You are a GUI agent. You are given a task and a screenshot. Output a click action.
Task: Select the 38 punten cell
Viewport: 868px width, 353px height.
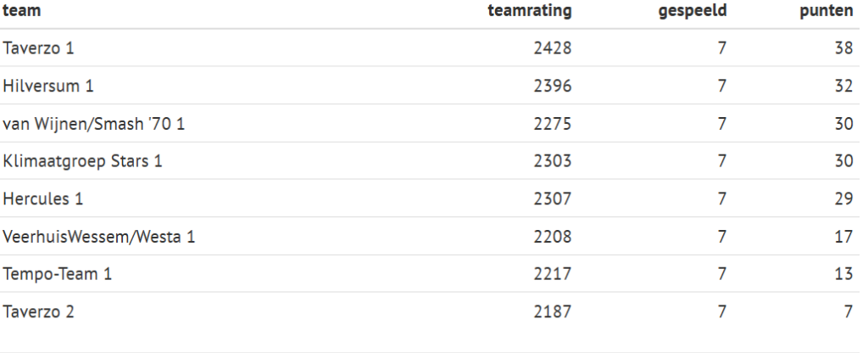843,48
